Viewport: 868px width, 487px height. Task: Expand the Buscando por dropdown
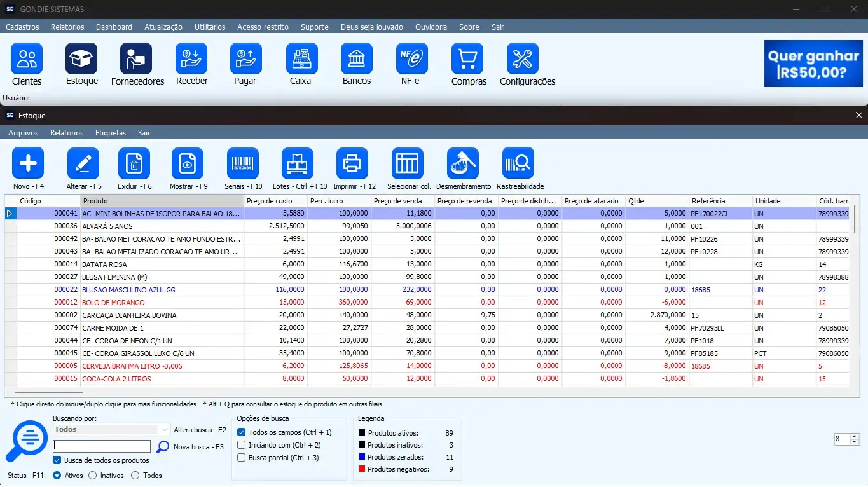coord(165,429)
